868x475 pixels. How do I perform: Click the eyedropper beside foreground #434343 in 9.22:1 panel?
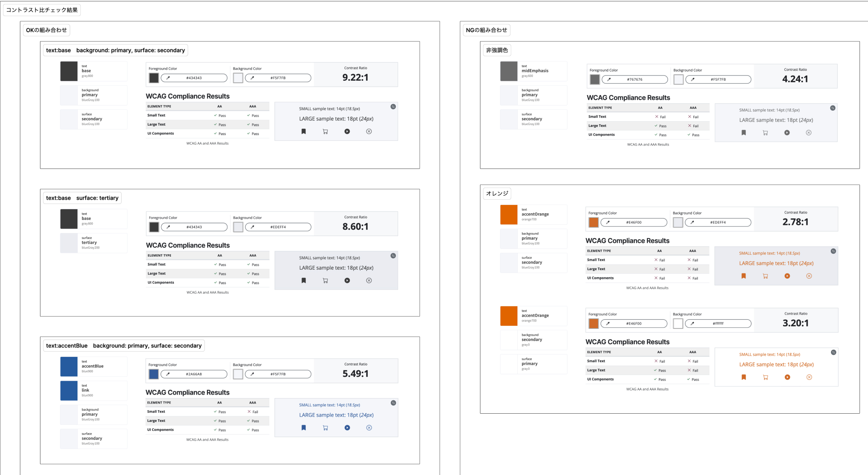168,78
